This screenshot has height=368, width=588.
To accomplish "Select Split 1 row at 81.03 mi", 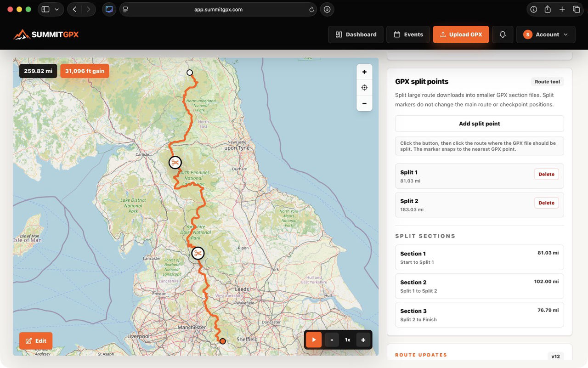I will 480,176.
